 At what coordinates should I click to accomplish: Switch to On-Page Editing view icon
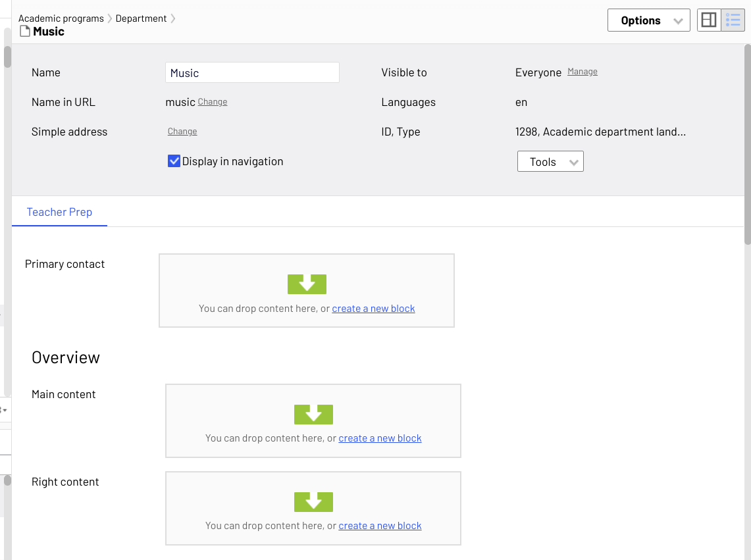point(709,20)
